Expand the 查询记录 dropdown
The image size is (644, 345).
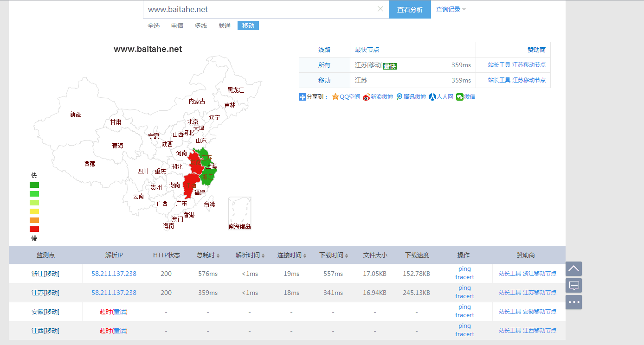(x=451, y=9)
